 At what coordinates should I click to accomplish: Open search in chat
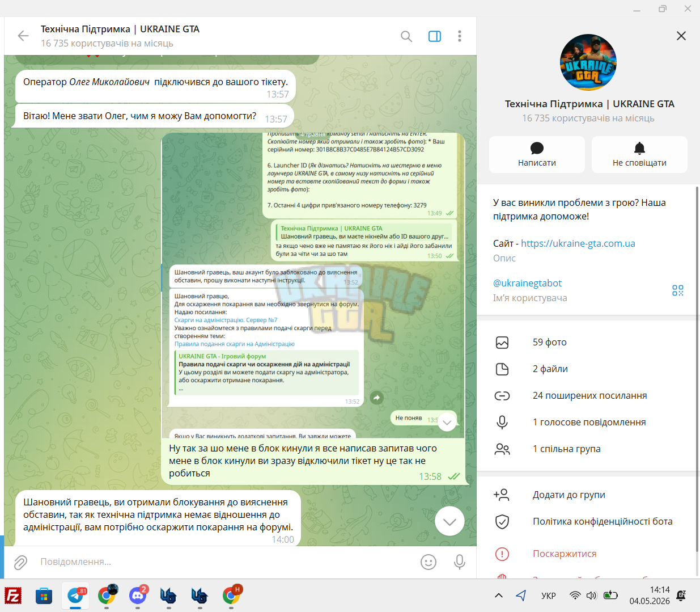406,36
